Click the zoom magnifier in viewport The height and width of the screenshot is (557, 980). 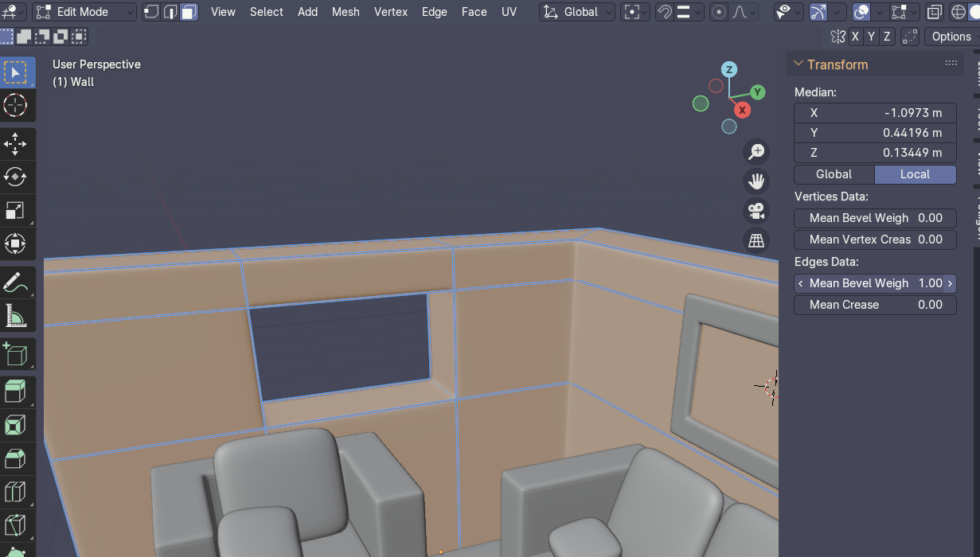(x=755, y=151)
